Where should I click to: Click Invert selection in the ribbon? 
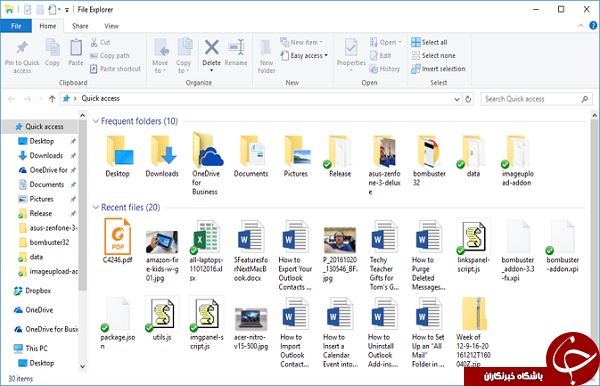click(439, 69)
